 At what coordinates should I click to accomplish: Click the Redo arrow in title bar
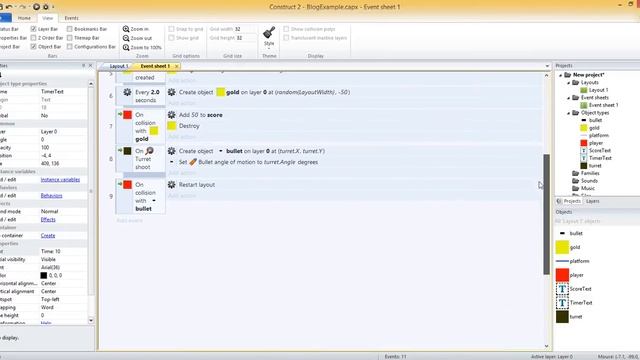coord(23,7)
